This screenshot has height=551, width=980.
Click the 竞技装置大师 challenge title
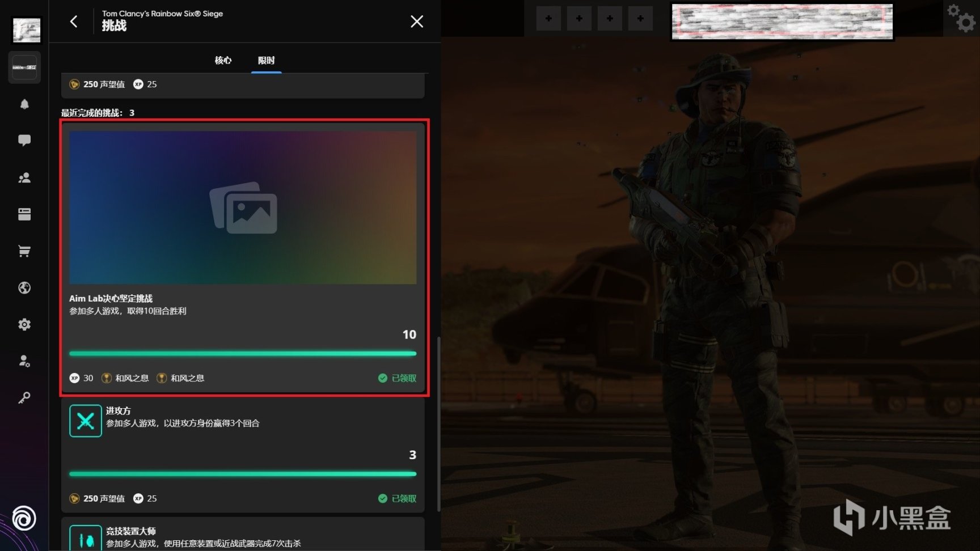131,531
